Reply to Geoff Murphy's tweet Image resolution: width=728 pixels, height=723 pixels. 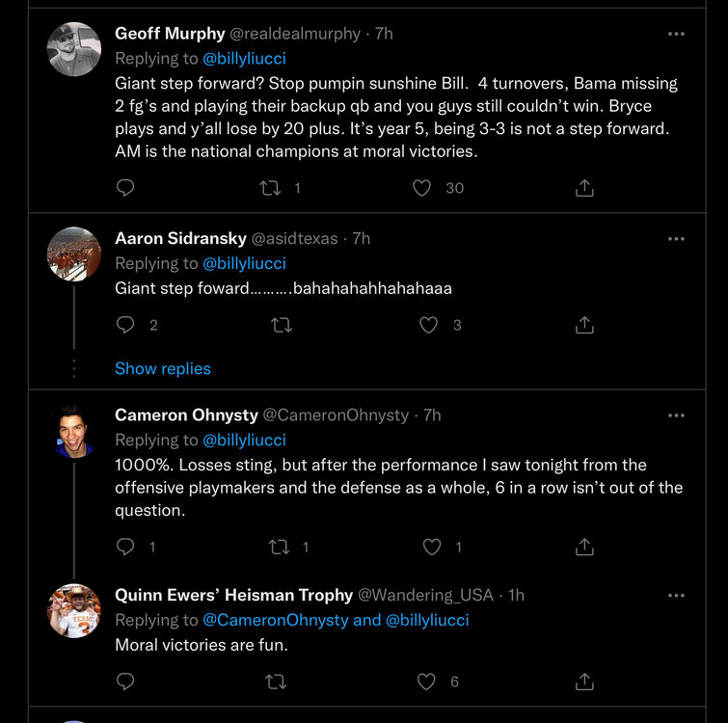[125, 188]
